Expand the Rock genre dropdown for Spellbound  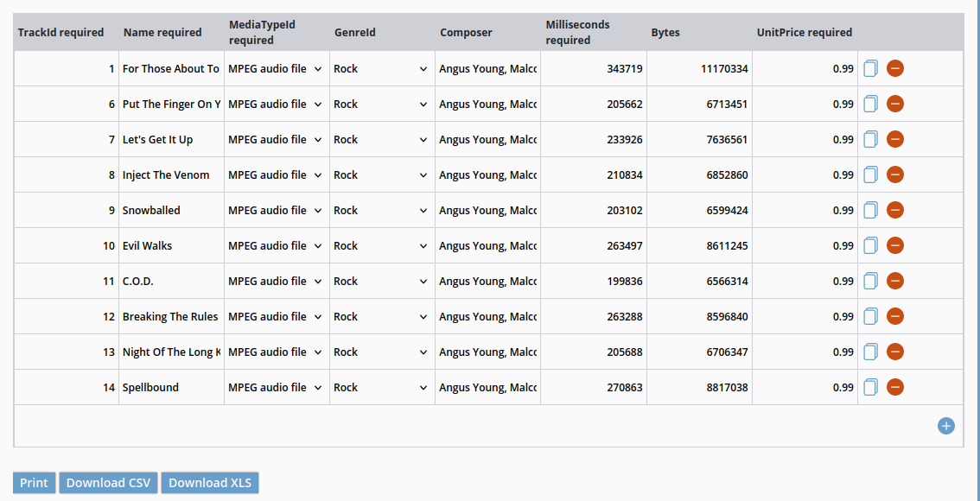[383, 387]
